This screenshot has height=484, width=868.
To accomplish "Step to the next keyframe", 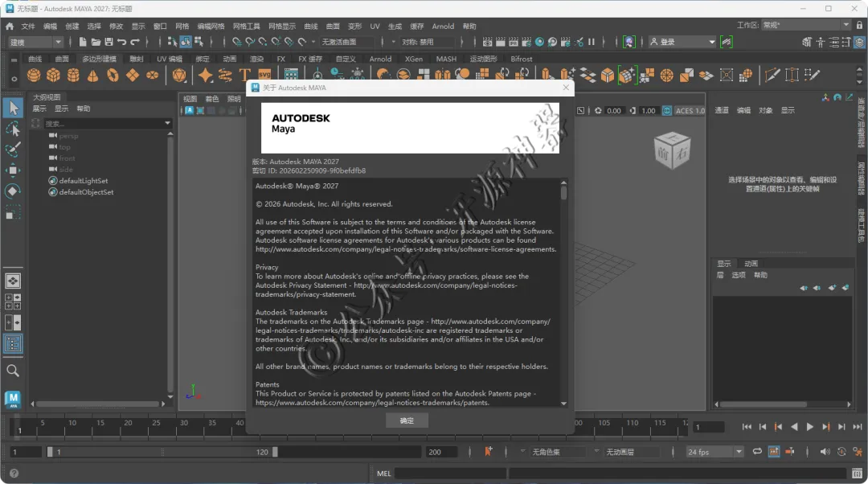I will (x=826, y=426).
